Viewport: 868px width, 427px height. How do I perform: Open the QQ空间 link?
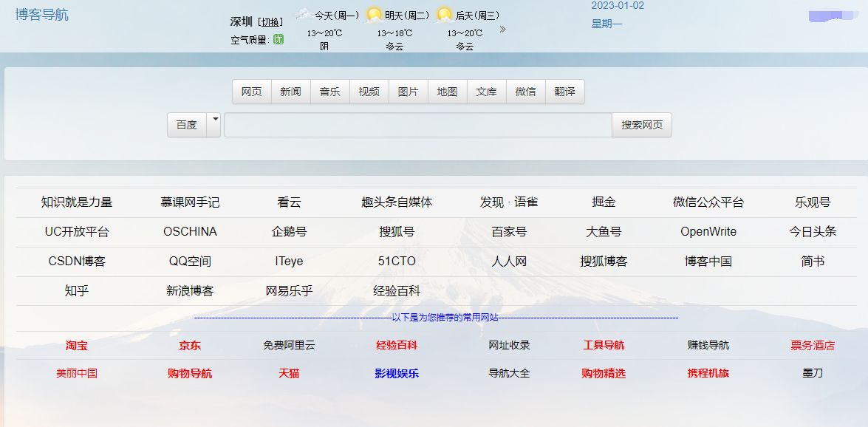click(190, 261)
